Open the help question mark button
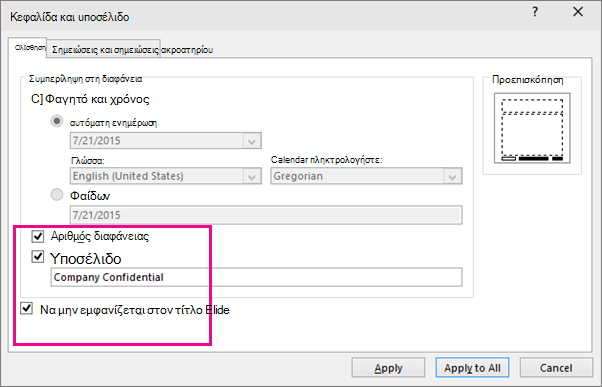The height and width of the screenshot is (387, 602). click(x=535, y=12)
